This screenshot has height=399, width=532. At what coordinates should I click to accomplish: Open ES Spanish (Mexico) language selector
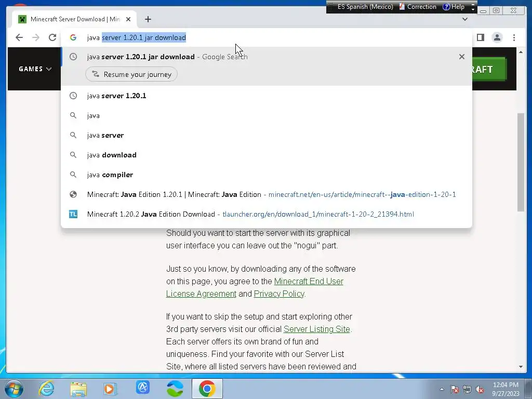point(365,7)
